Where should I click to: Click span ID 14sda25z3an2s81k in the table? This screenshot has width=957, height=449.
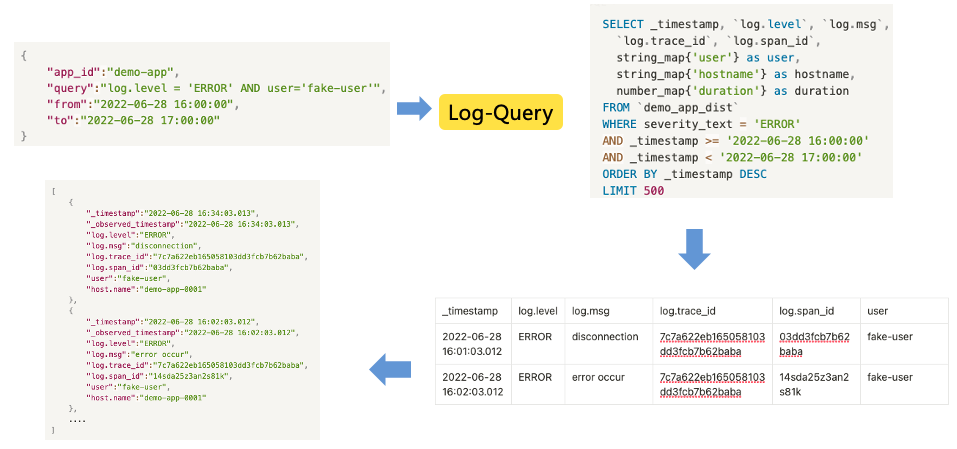click(x=814, y=385)
